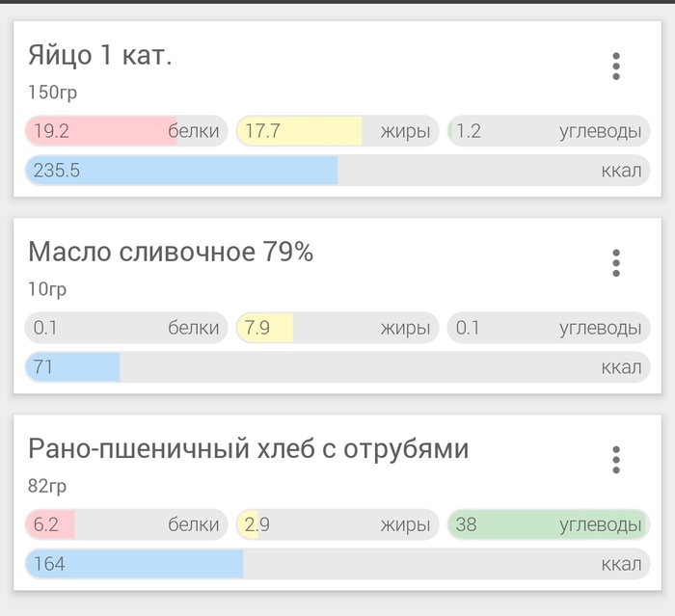This screenshot has height=616, width=675.
Task: Open three-dot menu for Яйцо 1 кат.
Action: 615,66
